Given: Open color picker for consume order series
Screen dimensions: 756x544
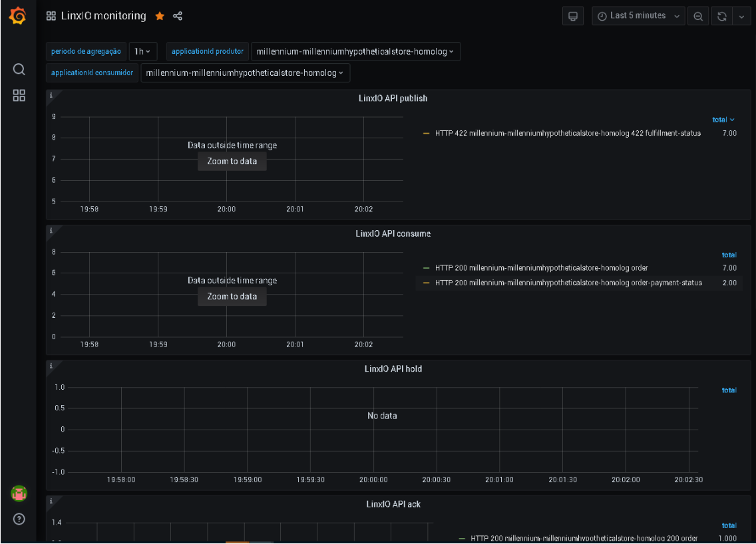Looking at the screenshot, I should point(426,268).
